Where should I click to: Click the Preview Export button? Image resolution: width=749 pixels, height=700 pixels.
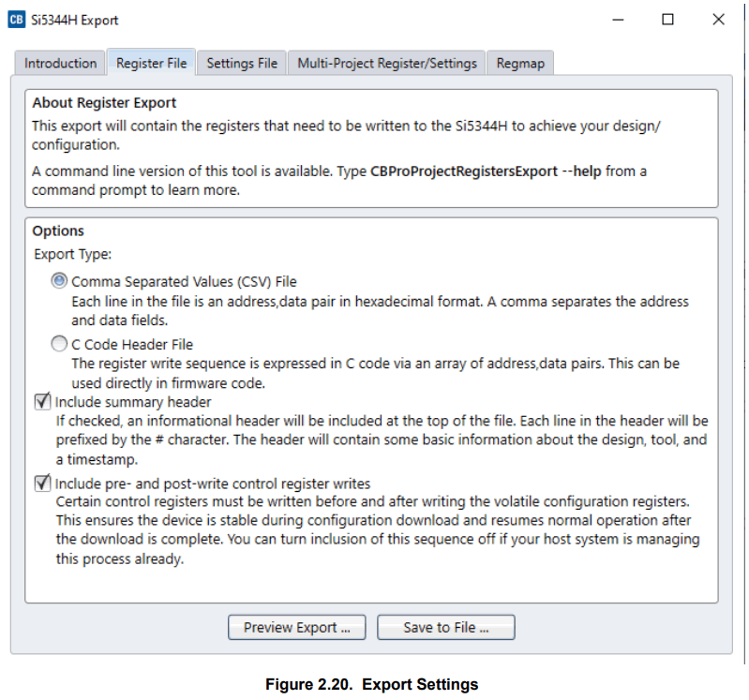tap(296, 627)
